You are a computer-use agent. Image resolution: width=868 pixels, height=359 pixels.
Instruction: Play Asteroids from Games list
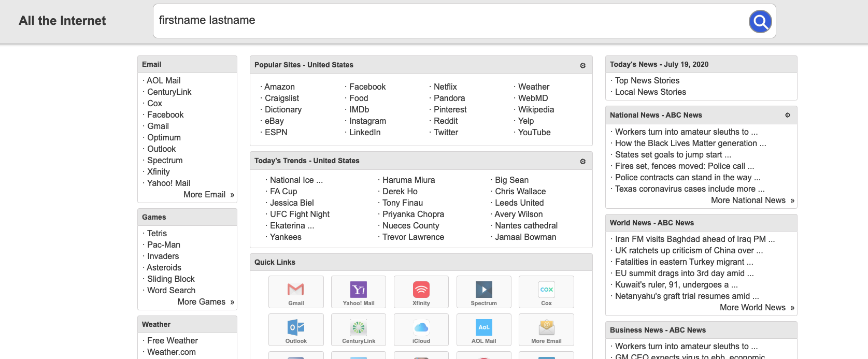[164, 268]
